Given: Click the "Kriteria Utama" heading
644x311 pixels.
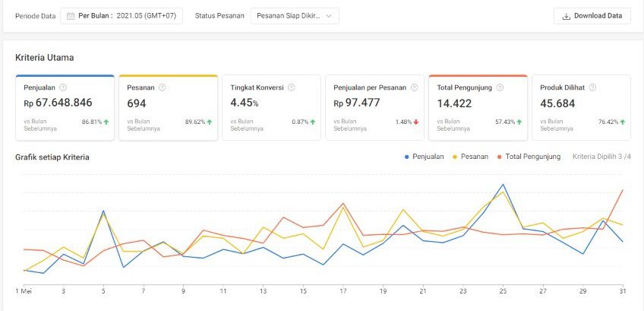Looking at the screenshot, I should [44, 58].
